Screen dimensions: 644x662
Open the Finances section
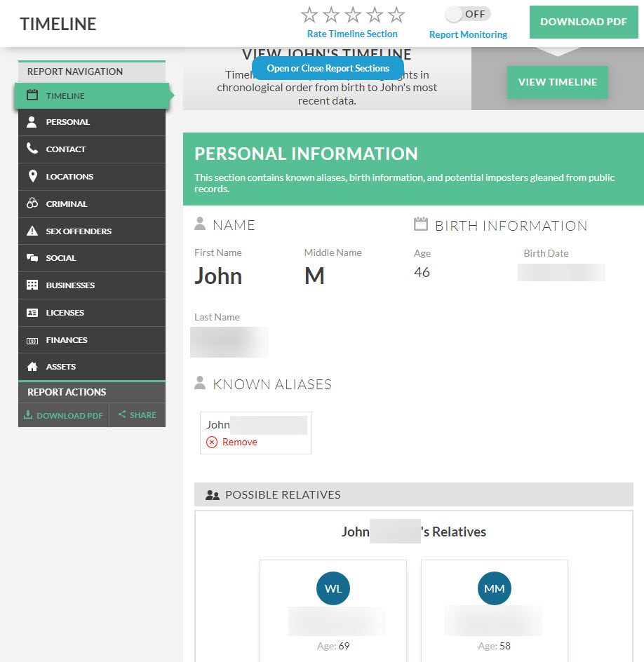point(92,340)
